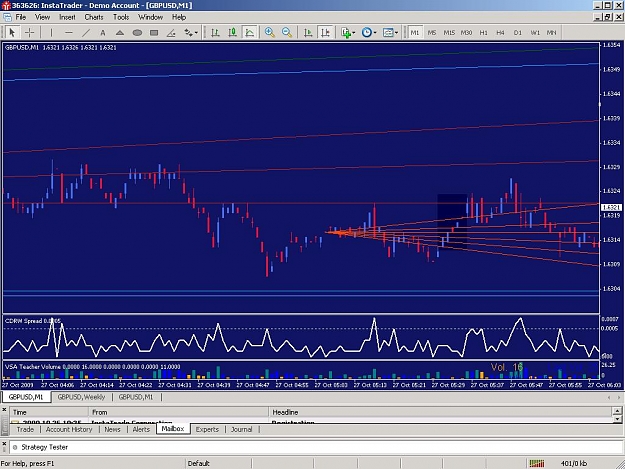Open the Tools menu
This screenshot has height=469, width=625.
click(x=121, y=17)
